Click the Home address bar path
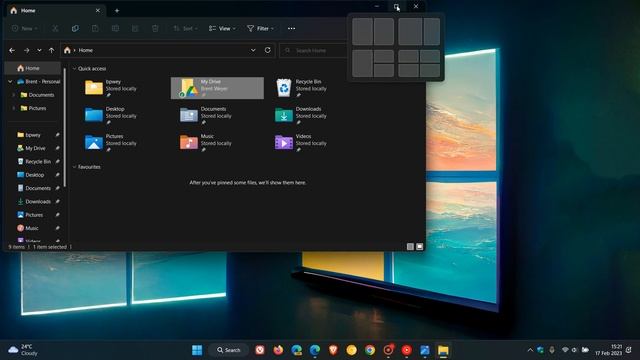The width and height of the screenshot is (640, 360). pyautogui.click(x=85, y=50)
